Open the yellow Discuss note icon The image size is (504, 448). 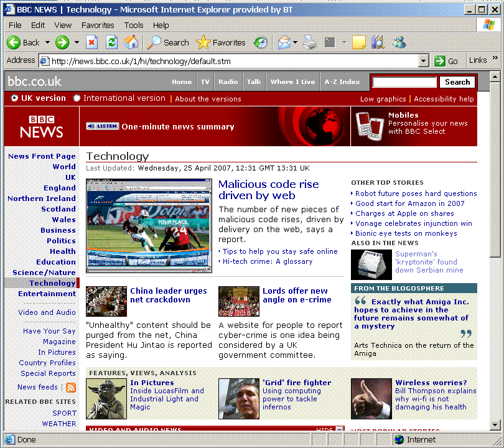tap(359, 42)
